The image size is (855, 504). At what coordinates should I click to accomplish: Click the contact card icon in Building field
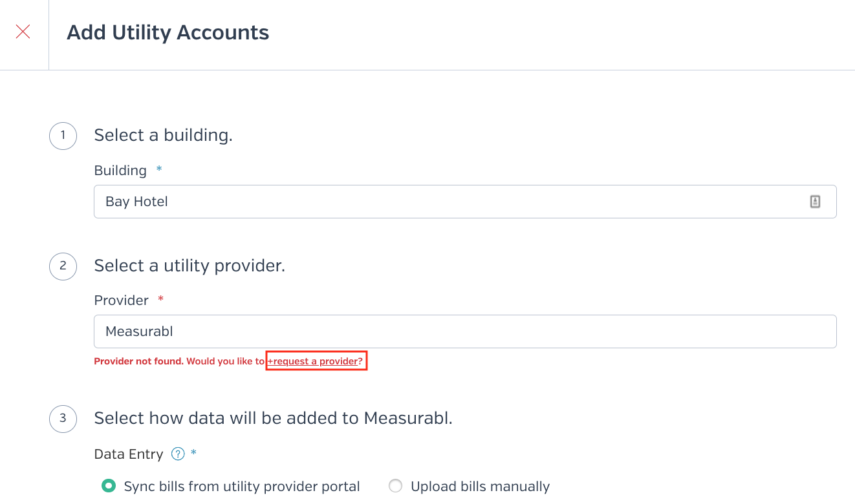(815, 202)
